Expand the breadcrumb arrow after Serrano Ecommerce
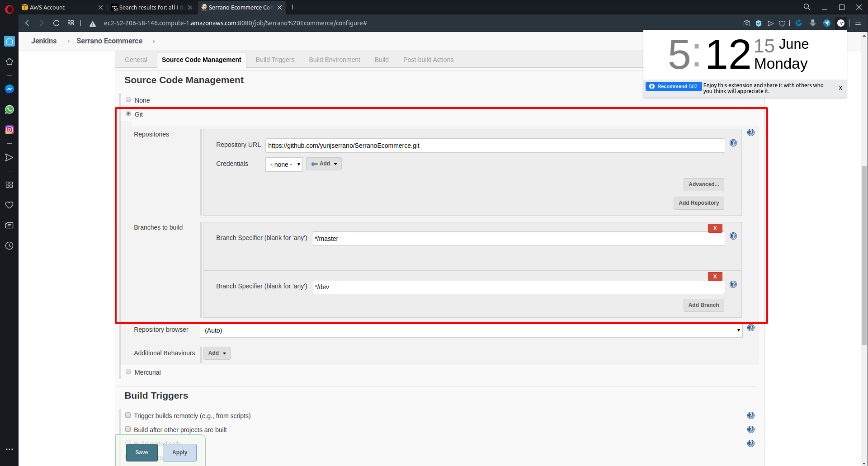 [x=154, y=41]
